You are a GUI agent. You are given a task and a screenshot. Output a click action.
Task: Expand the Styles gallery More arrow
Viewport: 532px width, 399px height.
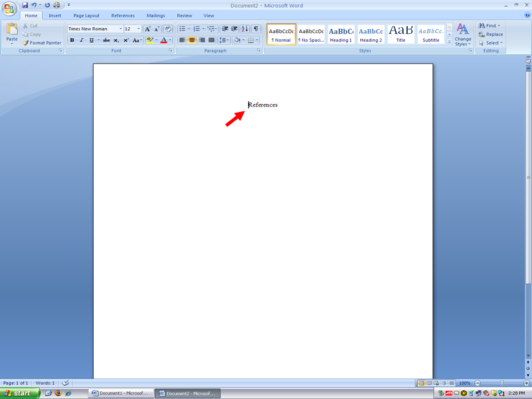(x=449, y=42)
